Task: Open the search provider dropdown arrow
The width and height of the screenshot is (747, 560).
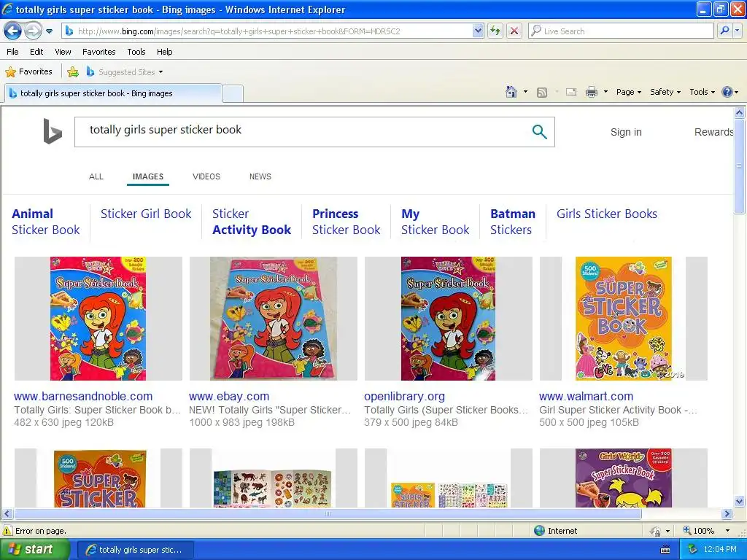Action: pos(737,31)
